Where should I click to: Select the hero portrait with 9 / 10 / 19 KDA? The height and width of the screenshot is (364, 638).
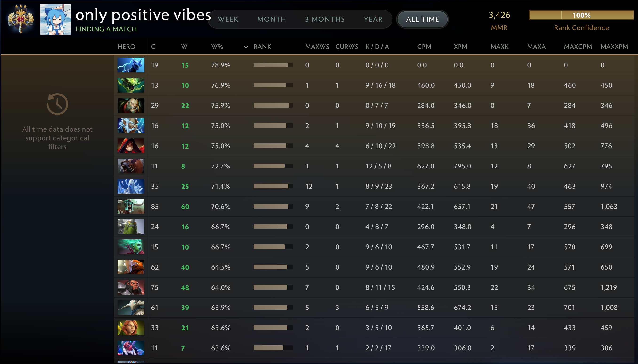[x=131, y=126]
